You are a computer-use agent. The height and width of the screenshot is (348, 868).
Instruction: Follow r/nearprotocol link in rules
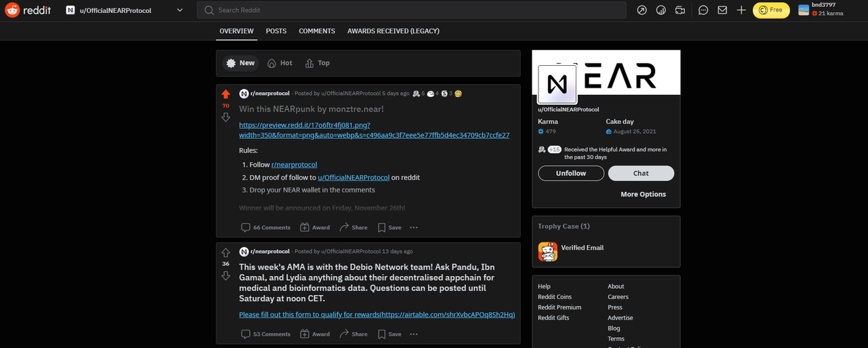pos(294,165)
